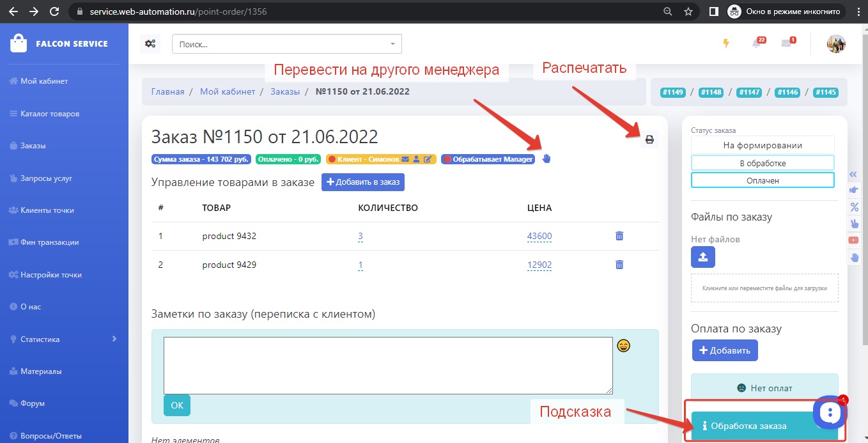Image resolution: width=868 pixels, height=443 pixels.
Task: Click the file upload icon button
Action: coord(702,257)
